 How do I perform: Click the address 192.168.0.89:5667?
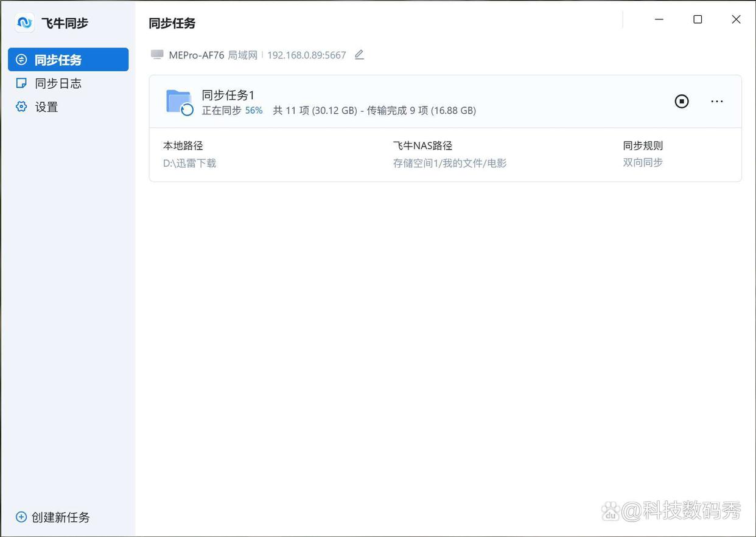(x=307, y=55)
